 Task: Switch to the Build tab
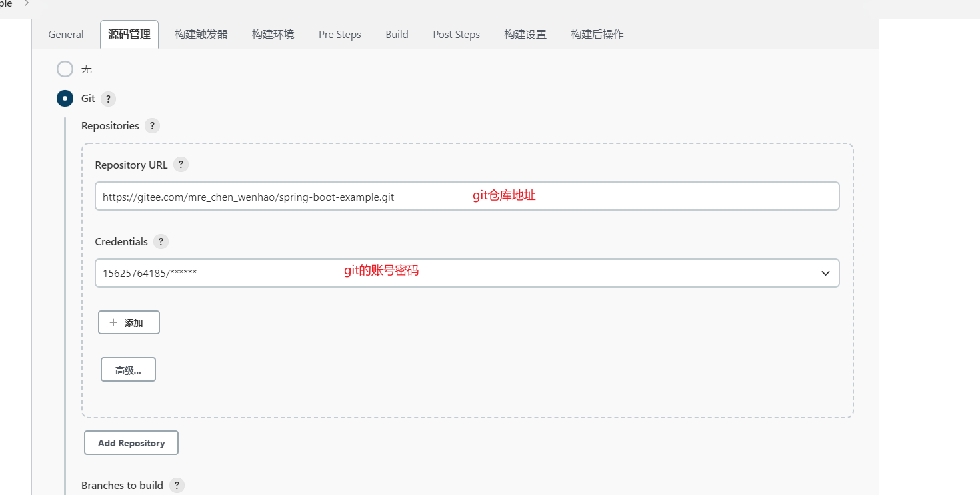tap(397, 34)
